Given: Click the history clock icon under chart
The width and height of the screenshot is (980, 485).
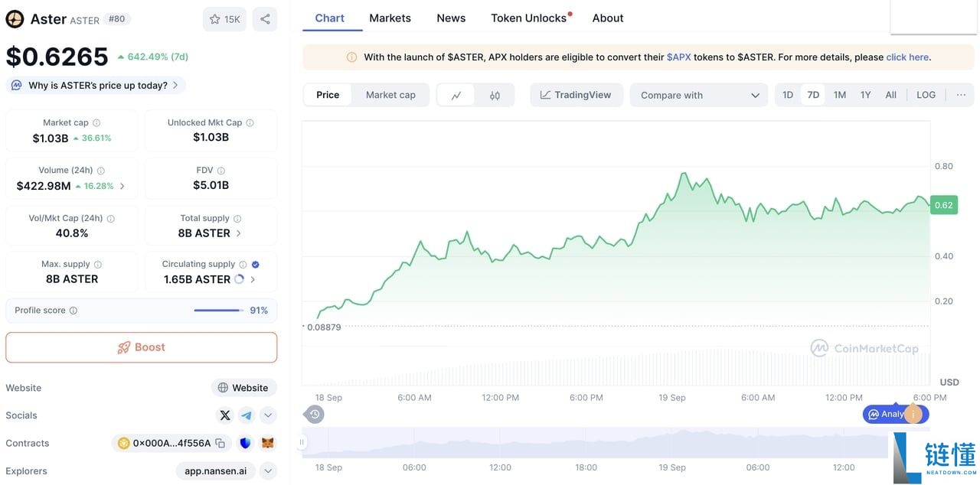Looking at the screenshot, I should pos(315,414).
